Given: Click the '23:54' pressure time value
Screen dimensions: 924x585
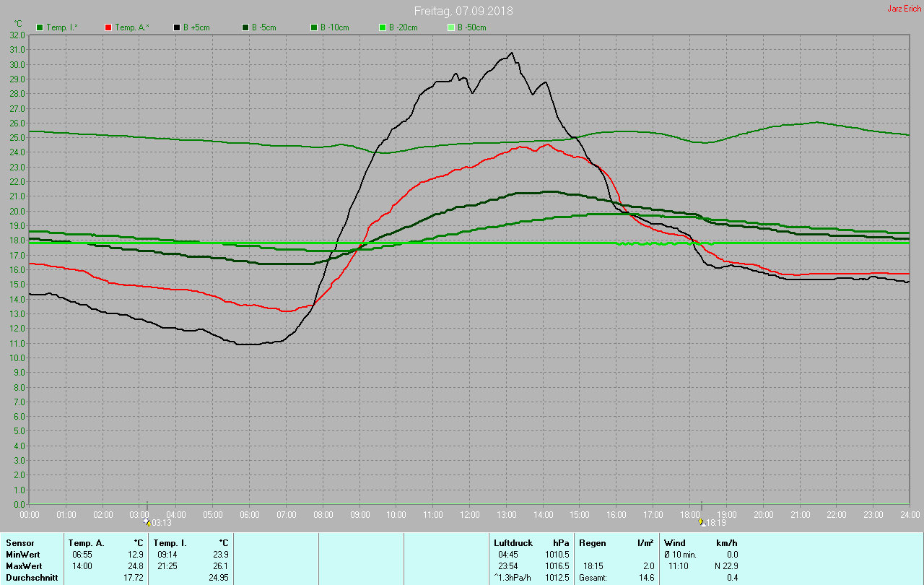Looking at the screenshot, I should click(x=508, y=566).
